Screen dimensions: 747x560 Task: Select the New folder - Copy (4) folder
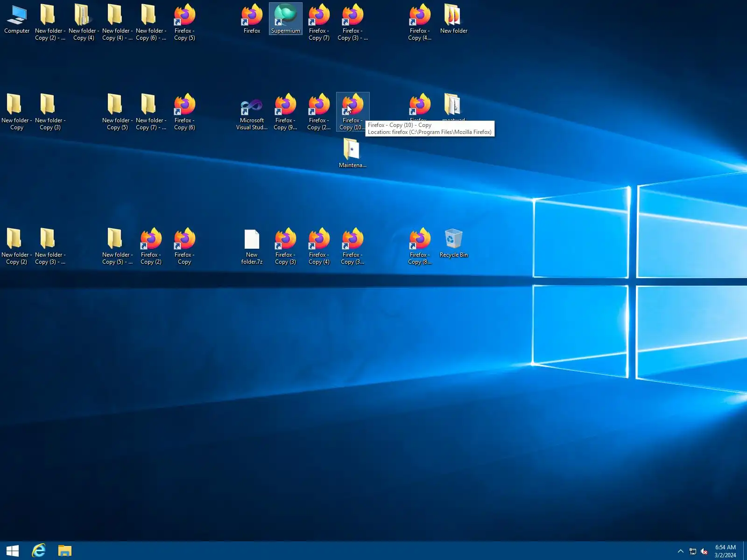pyautogui.click(x=84, y=22)
